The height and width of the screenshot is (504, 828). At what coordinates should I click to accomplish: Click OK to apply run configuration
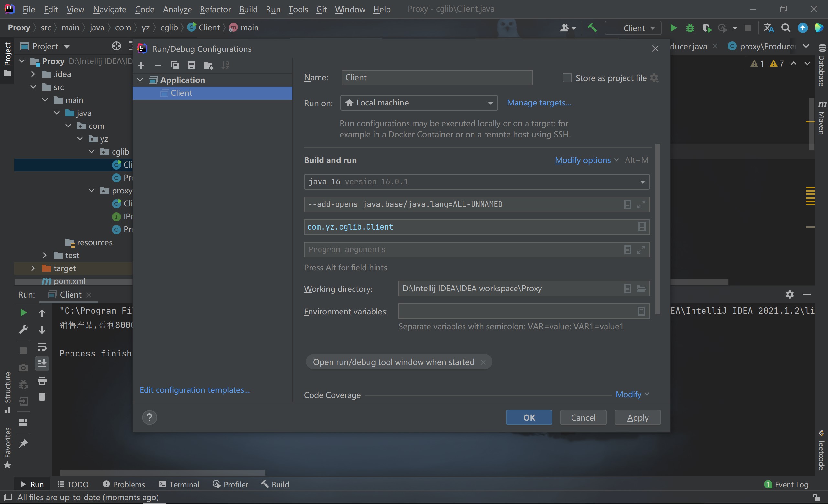[528, 417]
